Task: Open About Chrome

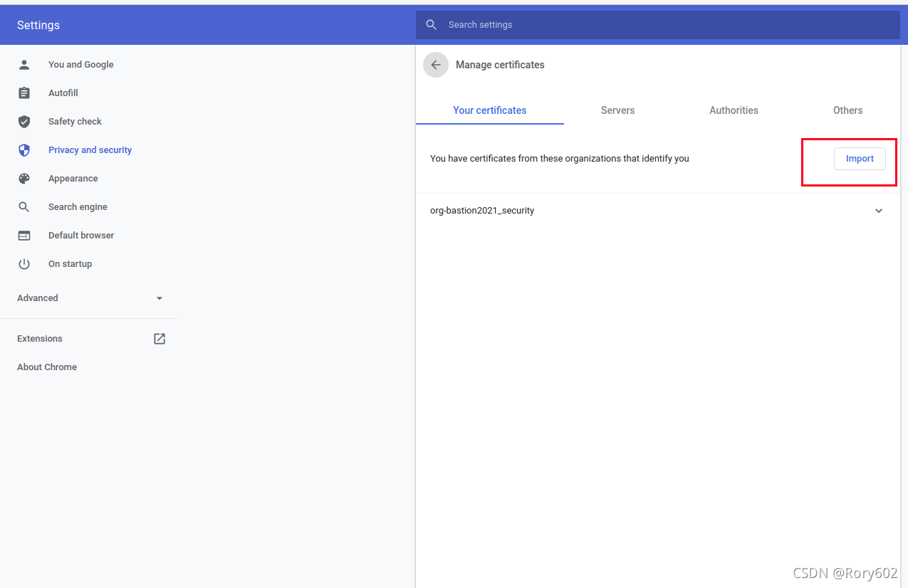Action: pyautogui.click(x=47, y=367)
